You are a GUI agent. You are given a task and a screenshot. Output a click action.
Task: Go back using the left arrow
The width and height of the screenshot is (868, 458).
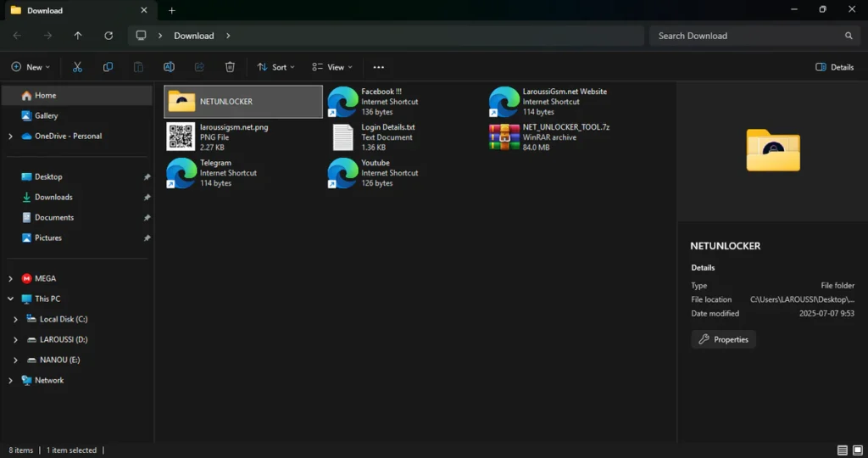[17, 36]
